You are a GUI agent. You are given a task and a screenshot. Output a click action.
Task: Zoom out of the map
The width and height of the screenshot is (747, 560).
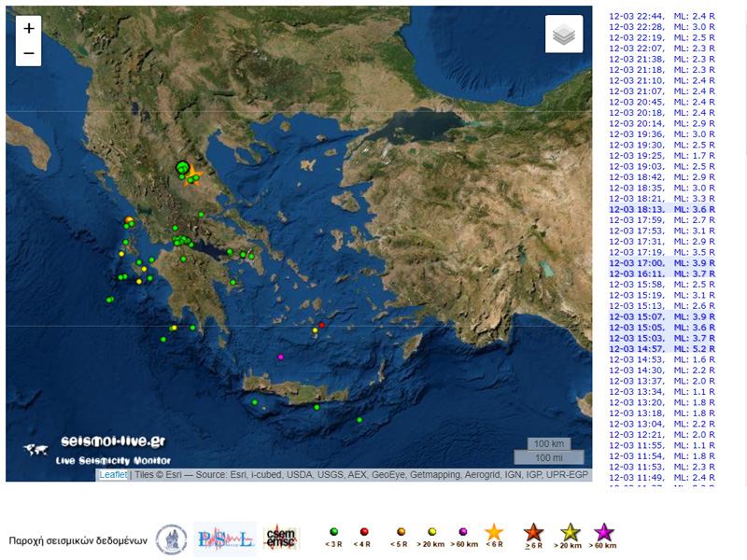point(29,53)
